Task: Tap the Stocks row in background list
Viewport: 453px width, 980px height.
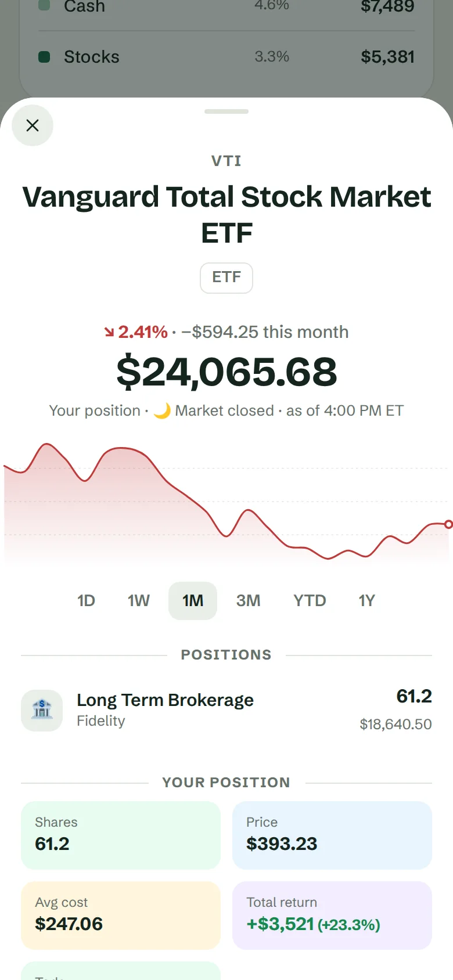Action: click(x=227, y=57)
